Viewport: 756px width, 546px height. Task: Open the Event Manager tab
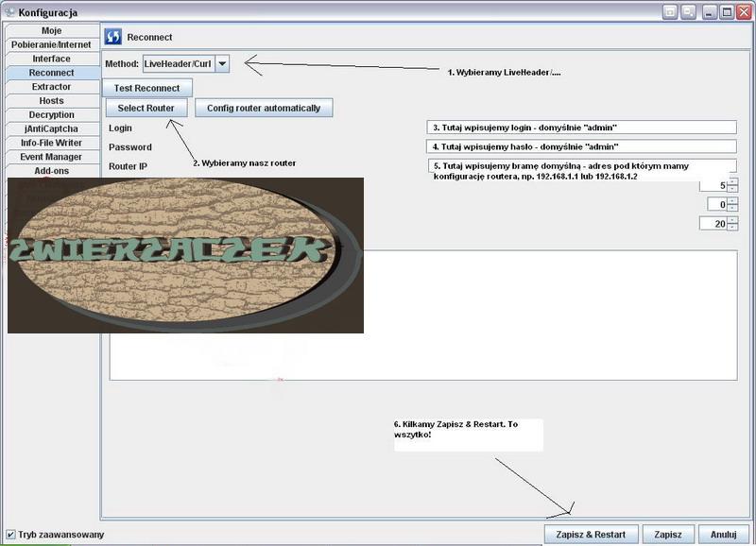(x=51, y=157)
